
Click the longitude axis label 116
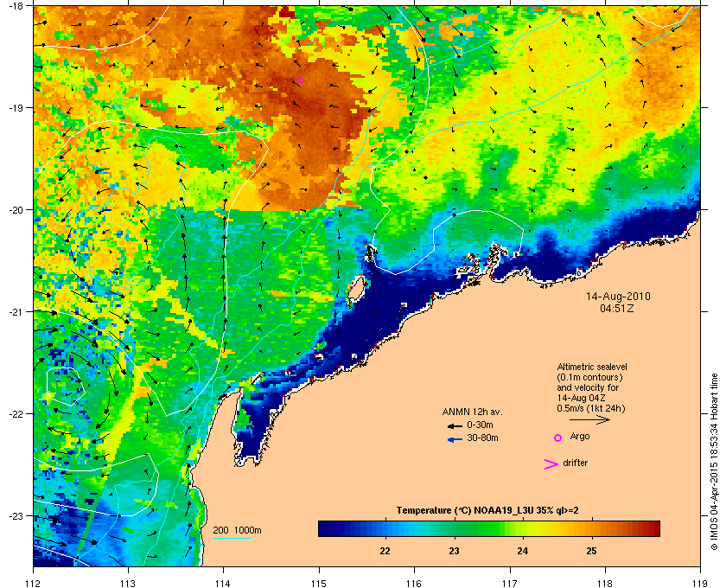pos(414,583)
